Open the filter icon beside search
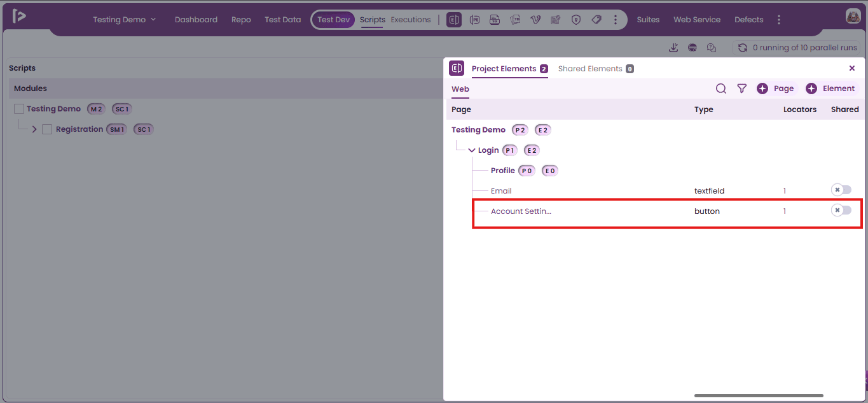The height and width of the screenshot is (403, 868). [741, 88]
